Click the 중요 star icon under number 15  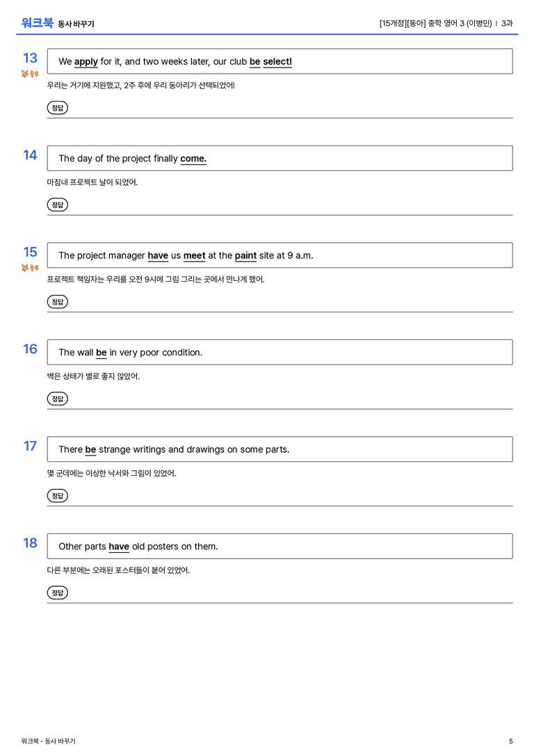25,267
